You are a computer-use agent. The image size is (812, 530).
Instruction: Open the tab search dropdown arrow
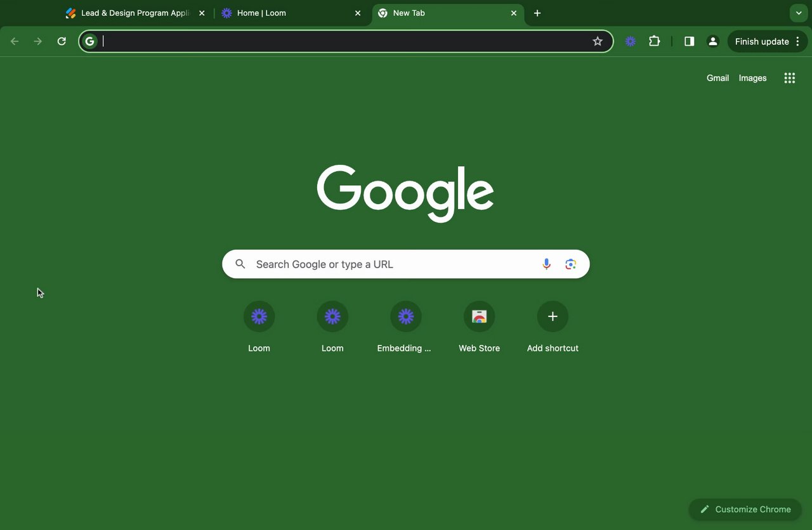click(x=799, y=13)
